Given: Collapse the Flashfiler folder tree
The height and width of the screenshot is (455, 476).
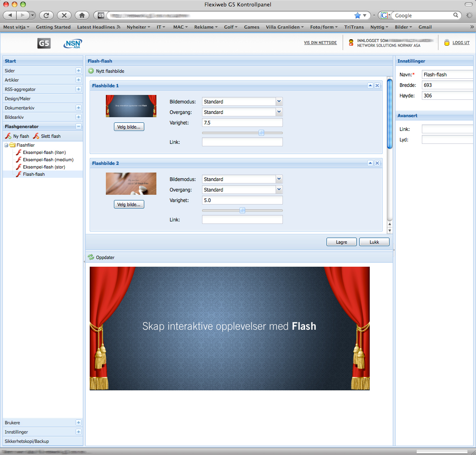Looking at the screenshot, I should tap(6, 145).
